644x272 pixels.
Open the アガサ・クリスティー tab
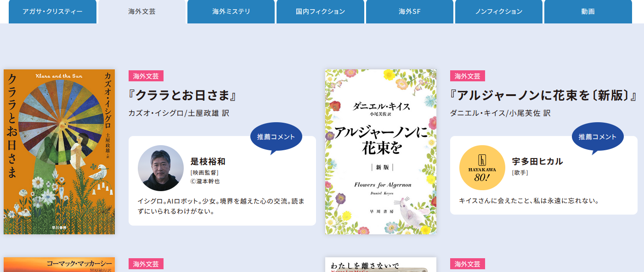(52, 11)
